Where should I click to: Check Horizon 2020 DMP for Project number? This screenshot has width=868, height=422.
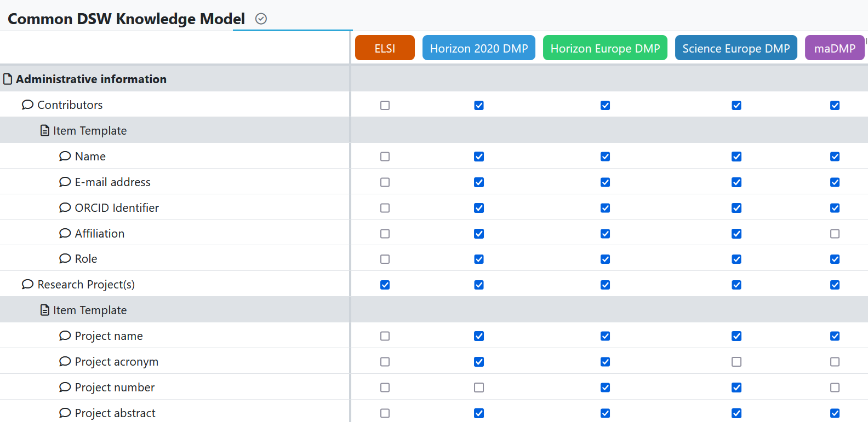479,388
